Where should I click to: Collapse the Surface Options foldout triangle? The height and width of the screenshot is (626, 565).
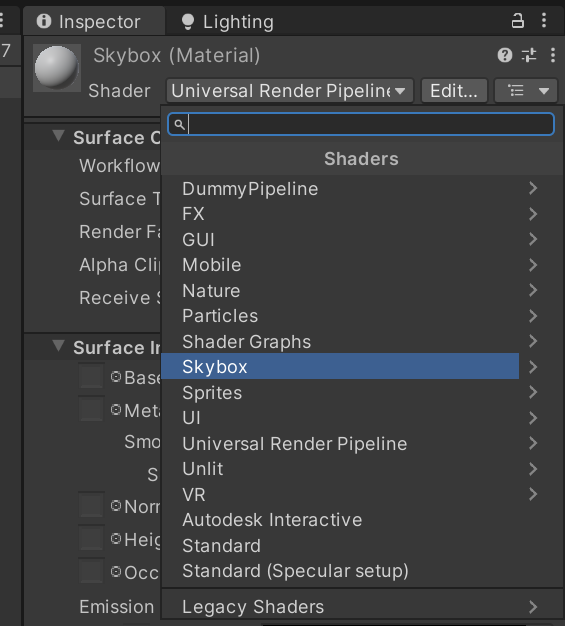pos(59,136)
